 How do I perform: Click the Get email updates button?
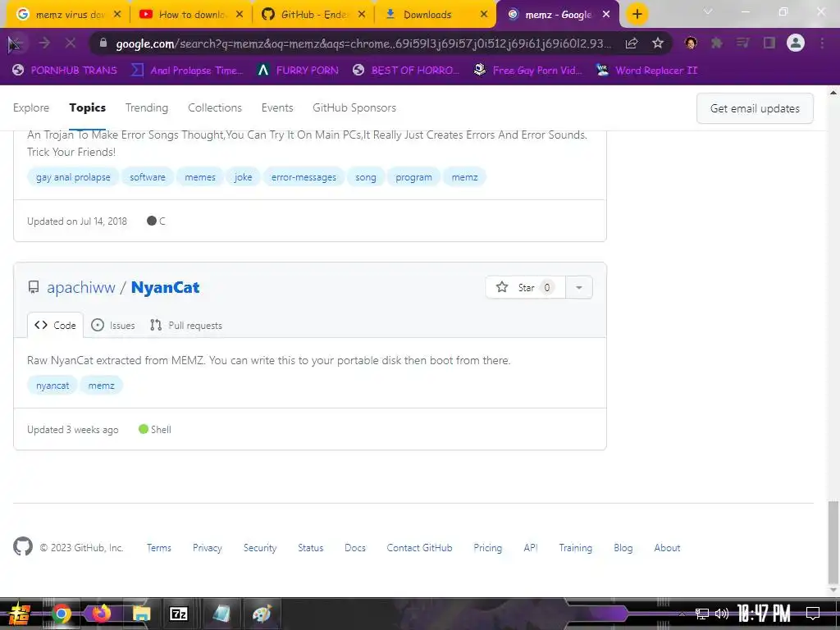(x=755, y=108)
